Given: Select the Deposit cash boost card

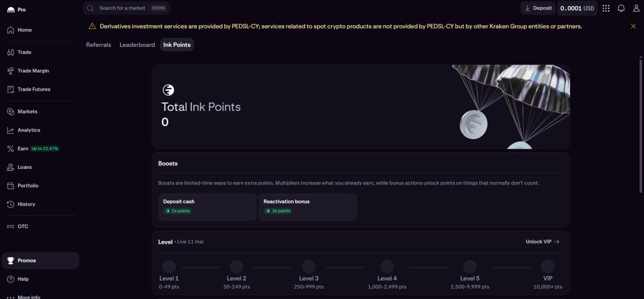Looking at the screenshot, I should coord(207,207).
